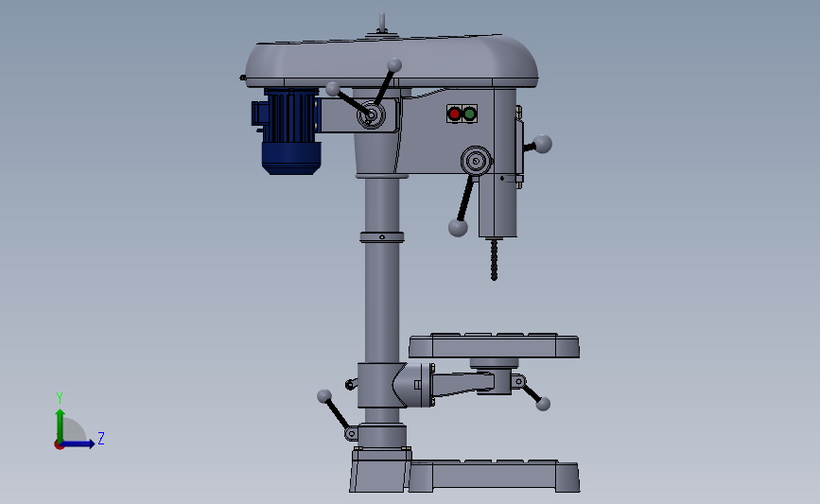Select the motor terminal box on left side
820x504 pixels.
(x=258, y=113)
